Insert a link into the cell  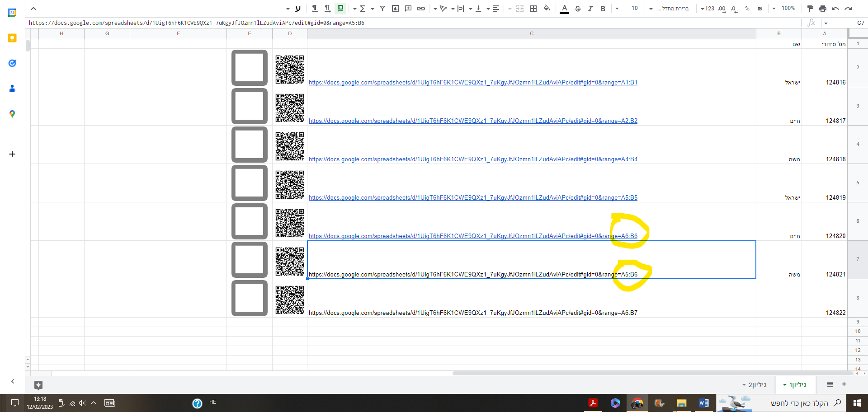[421, 9]
